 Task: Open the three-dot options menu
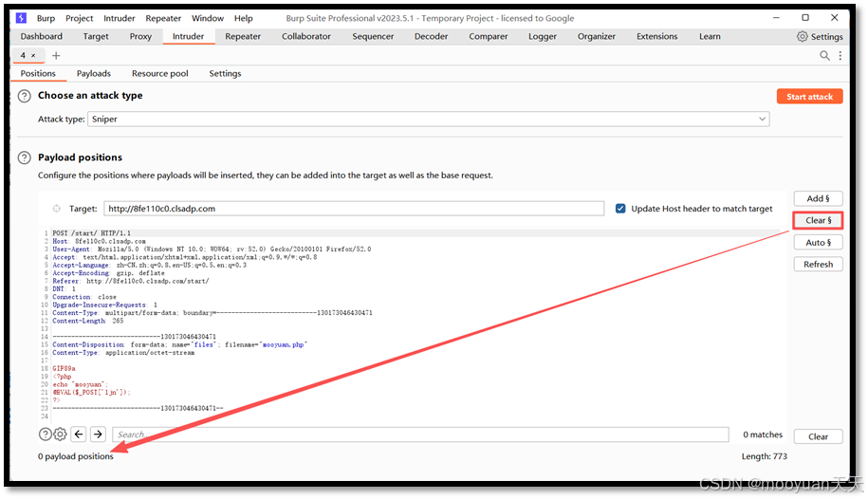840,55
